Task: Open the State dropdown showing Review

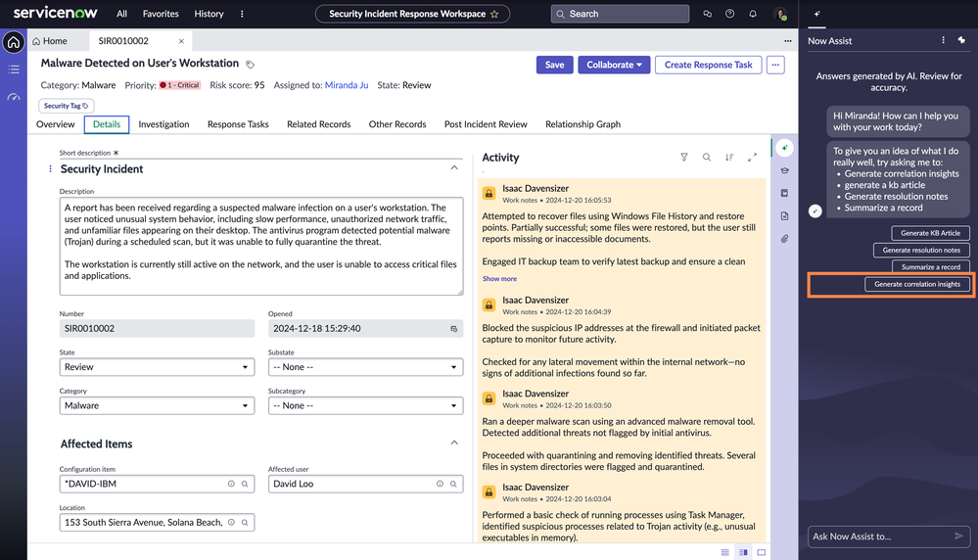Action: [x=157, y=367]
